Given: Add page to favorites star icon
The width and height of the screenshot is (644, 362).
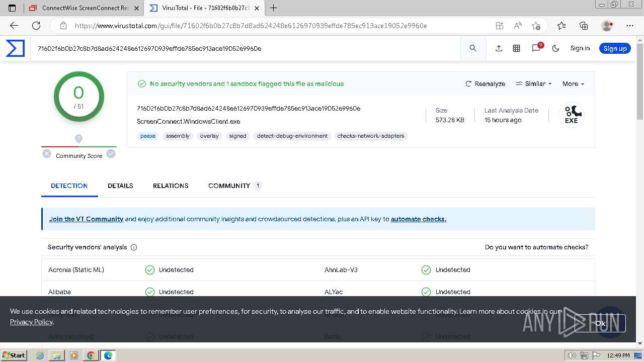Looking at the screenshot, I should click(x=536, y=26).
